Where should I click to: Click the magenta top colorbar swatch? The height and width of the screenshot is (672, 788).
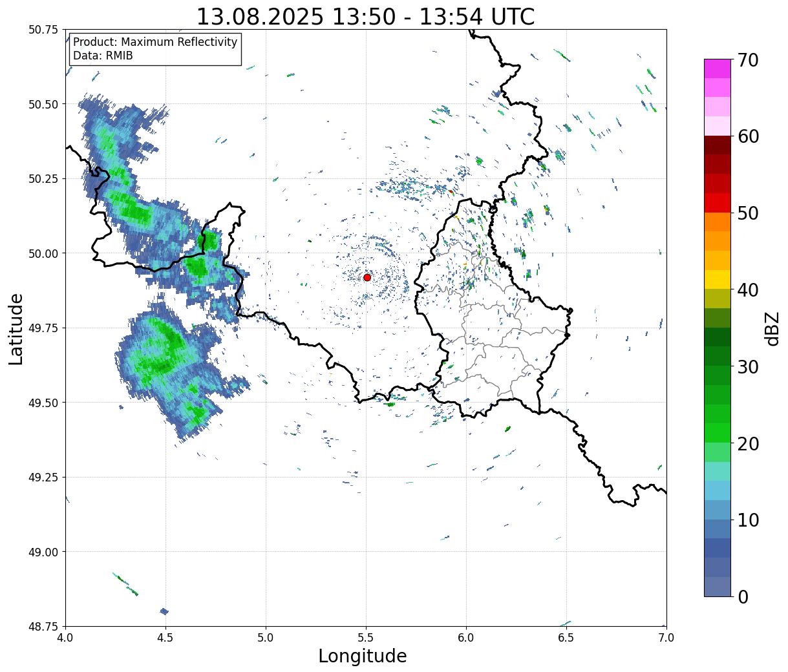[718, 68]
